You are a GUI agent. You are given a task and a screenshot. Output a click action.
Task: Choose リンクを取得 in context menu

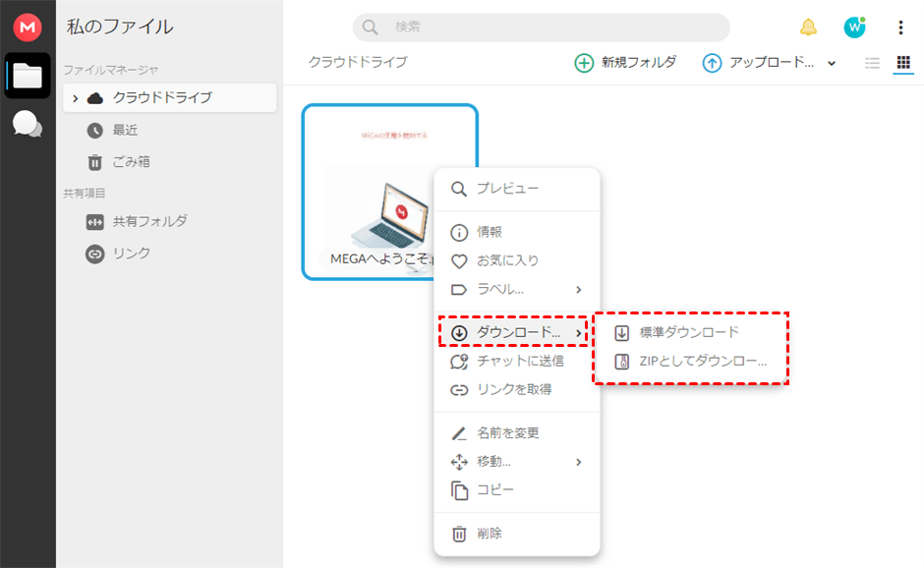[517, 389]
